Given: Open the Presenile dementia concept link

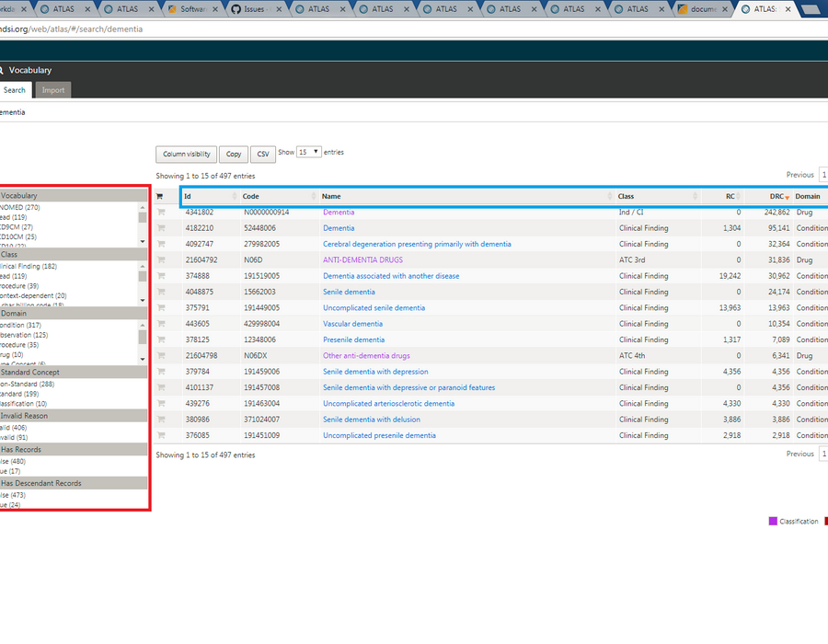Looking at the screenshot, I should click(x=353, y=339).
